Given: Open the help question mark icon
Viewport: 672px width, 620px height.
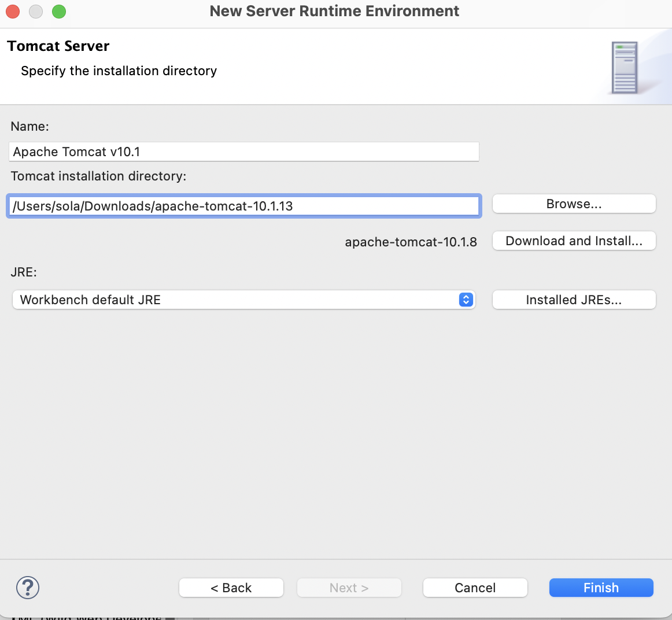Looking at the screenshot, I should click(x=28, y=588).
